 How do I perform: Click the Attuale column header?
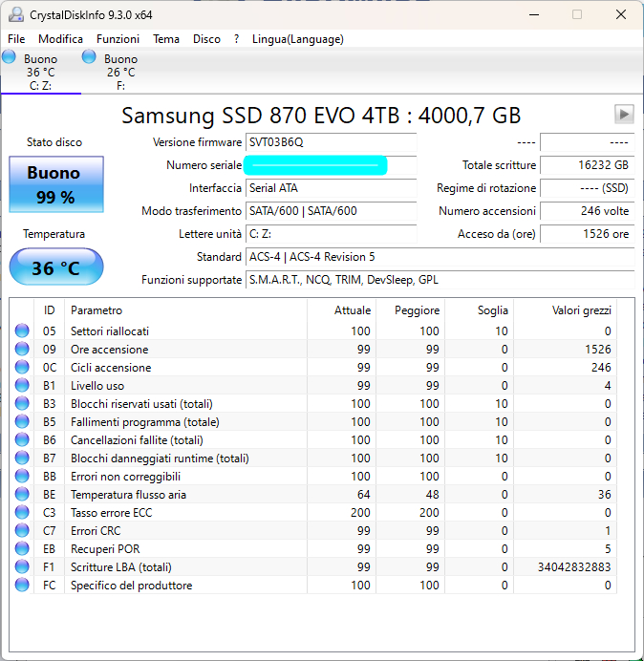(x=342, y=310)
